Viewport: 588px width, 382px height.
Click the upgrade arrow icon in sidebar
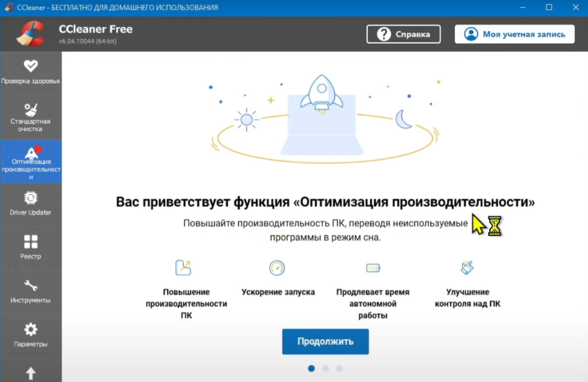(x=31, y=373)
